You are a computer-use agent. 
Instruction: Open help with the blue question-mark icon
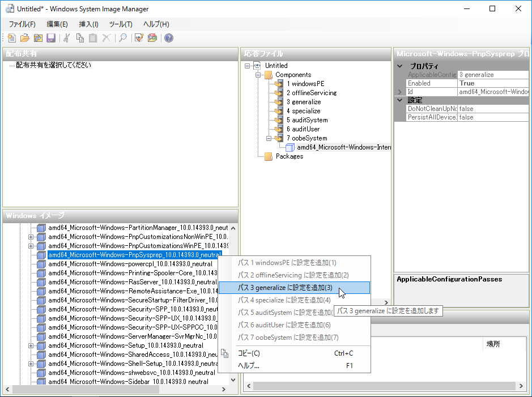tap(169, 38)
